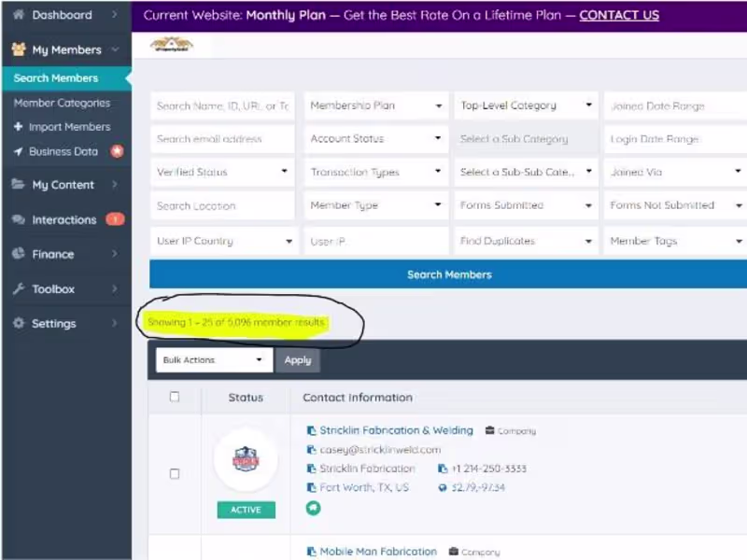
Task: Click the Import Members plus icon
Action: [x=18, y=127]
